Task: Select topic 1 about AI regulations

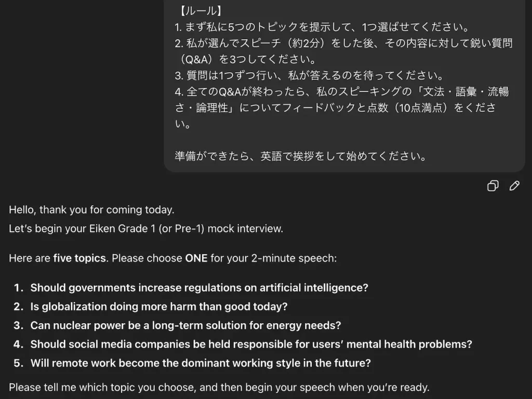Action: (x=199, y=287)
